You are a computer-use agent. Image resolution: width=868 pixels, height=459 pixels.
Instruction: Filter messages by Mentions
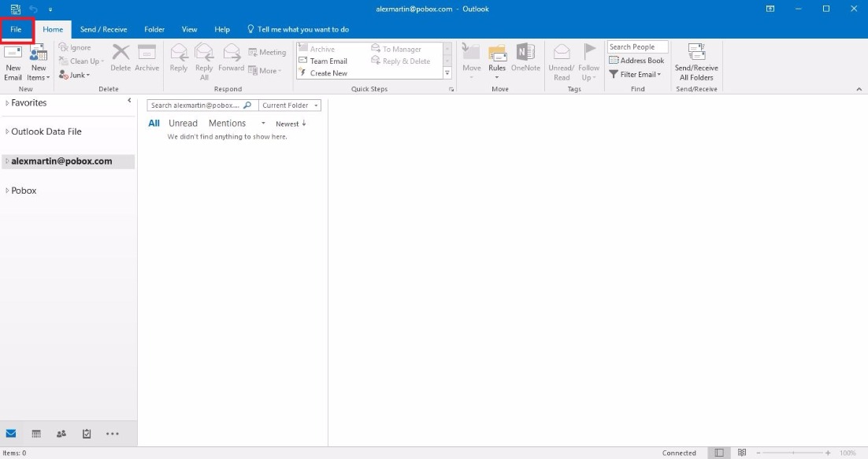(x=227, y=124)
